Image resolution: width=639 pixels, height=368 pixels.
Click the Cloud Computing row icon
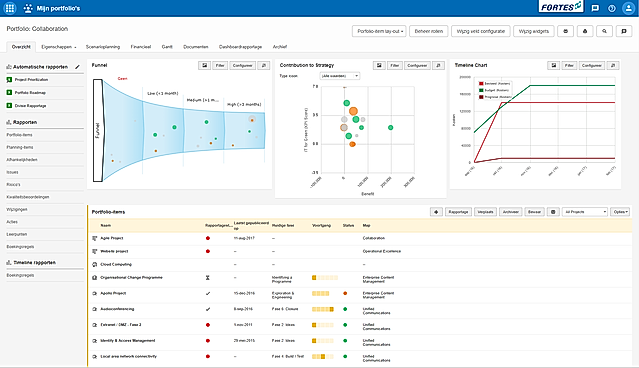95,264
